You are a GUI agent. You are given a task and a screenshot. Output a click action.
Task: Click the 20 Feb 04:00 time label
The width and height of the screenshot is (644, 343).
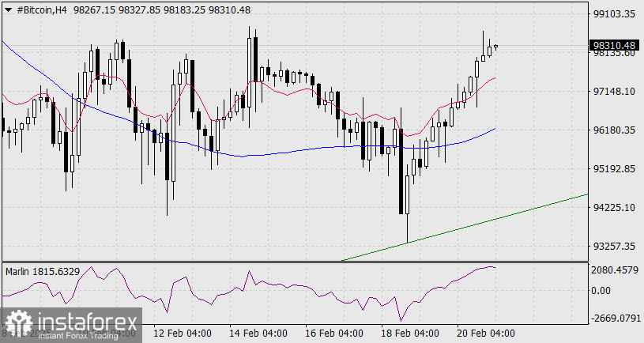485,333
